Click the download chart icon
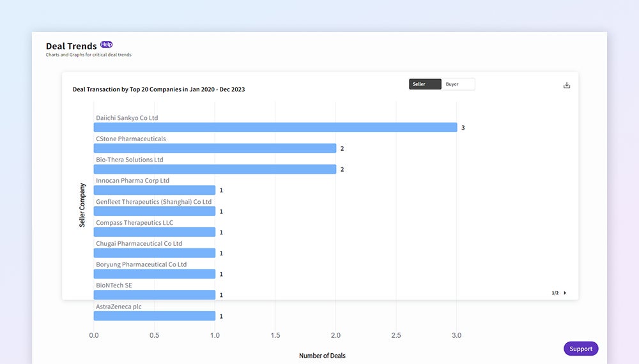This screenshot has height=364, width=639. (566, 85)
